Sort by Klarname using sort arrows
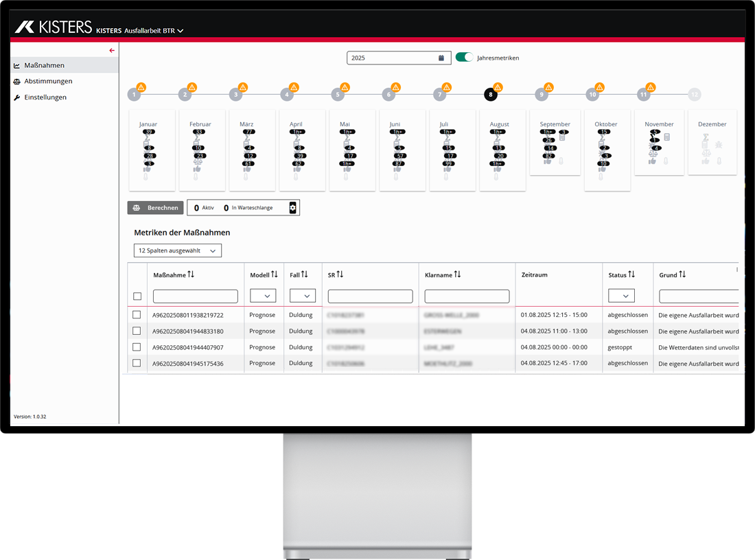 (x=457, y=275)
